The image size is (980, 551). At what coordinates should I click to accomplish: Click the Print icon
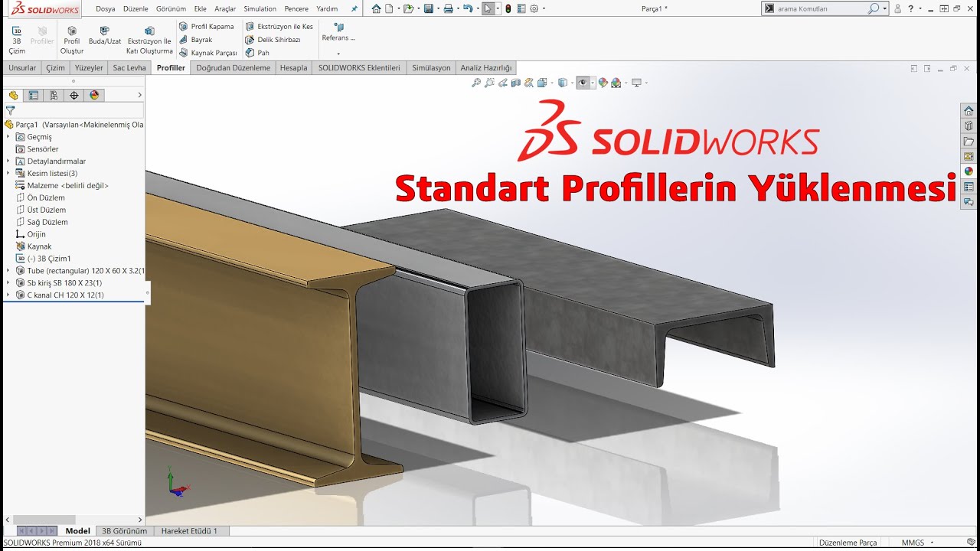point(448,9)
